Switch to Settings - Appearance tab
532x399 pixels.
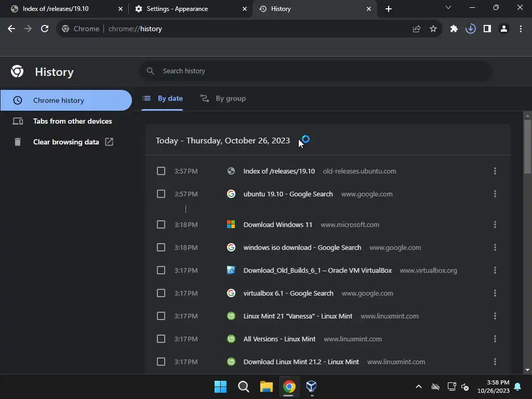pos(190,9)
